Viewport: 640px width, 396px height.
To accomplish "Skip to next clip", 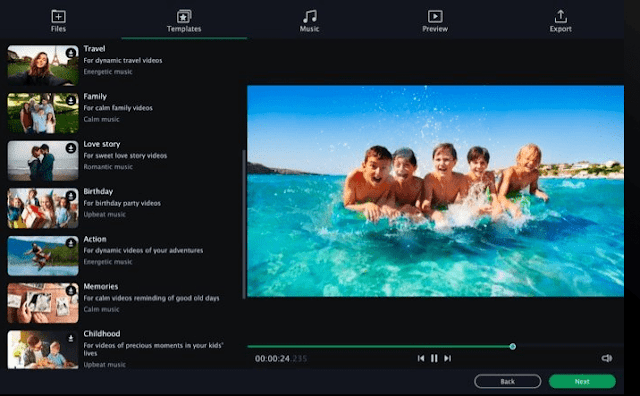I will 448,358.
